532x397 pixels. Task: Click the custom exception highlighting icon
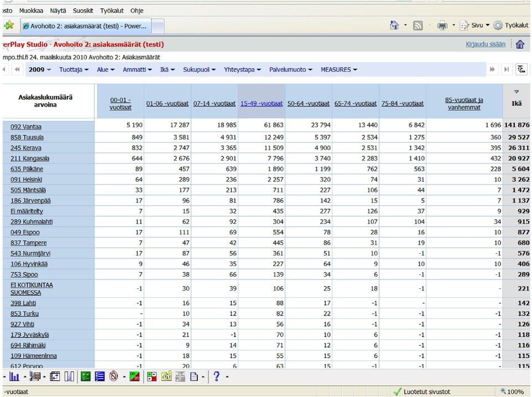[x=152, y=376]
